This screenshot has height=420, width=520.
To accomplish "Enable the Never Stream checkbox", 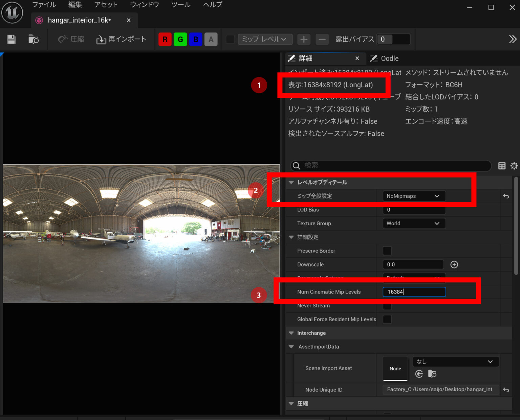I will pos(387,305).
